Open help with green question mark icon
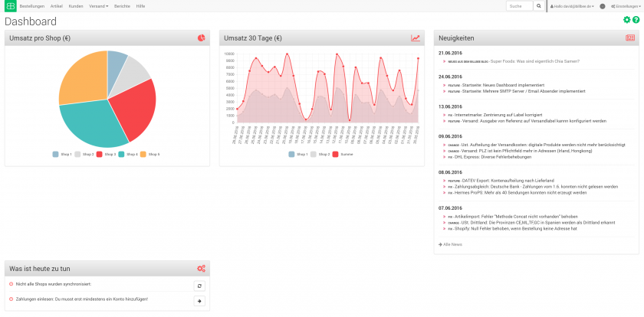 [636, 20]
